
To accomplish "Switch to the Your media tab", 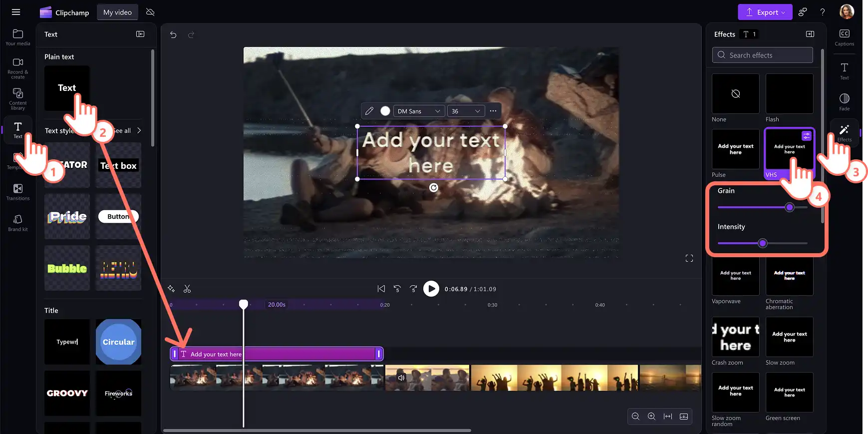I will click(x=18, y=37).
